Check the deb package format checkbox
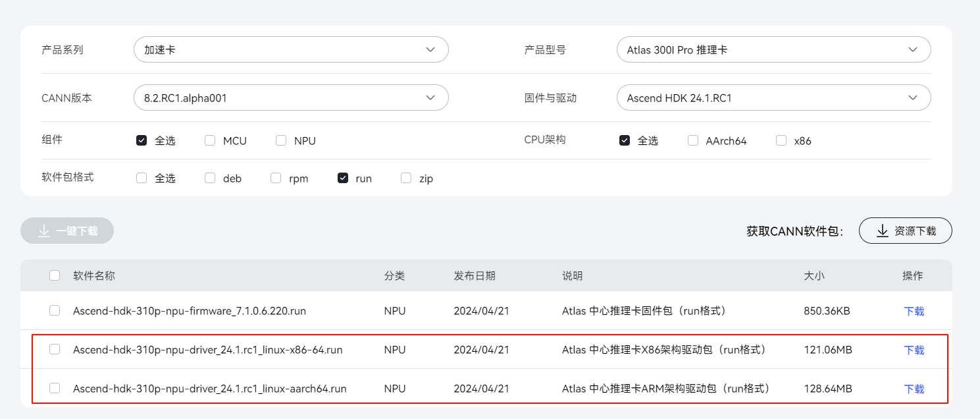The image size is (980, 419). [x=210, y=178]
